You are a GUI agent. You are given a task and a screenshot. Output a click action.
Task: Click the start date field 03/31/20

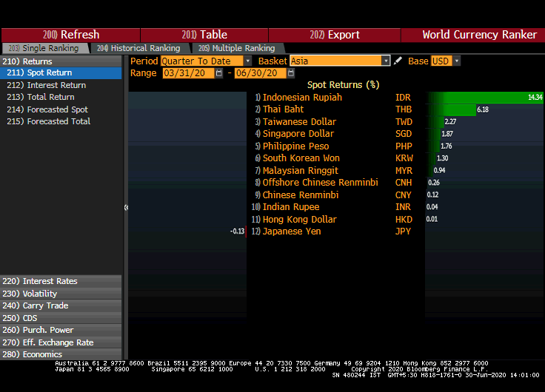pyautogui.click(x=187, y=73)
